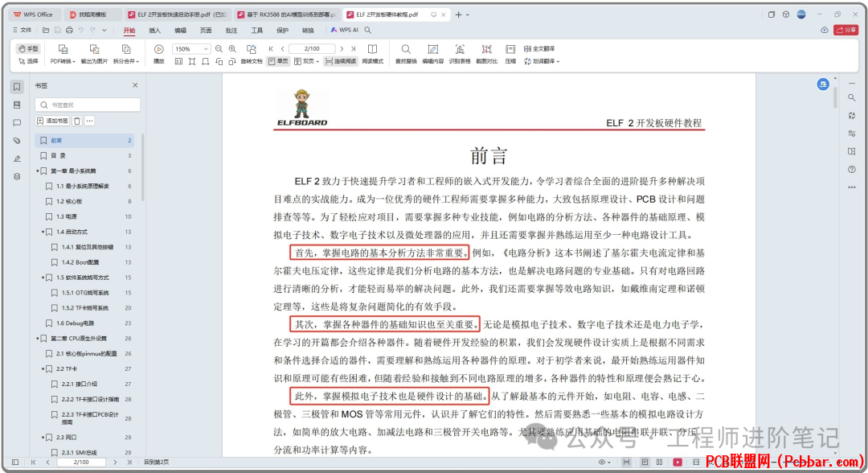Click 全文翻译 full-text translation

[x=539, y=49]
